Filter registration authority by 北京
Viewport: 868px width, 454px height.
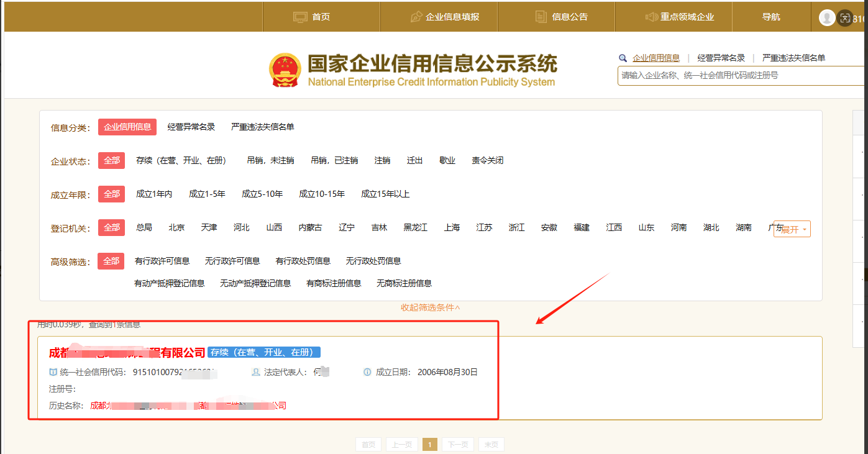coord(176,227)
